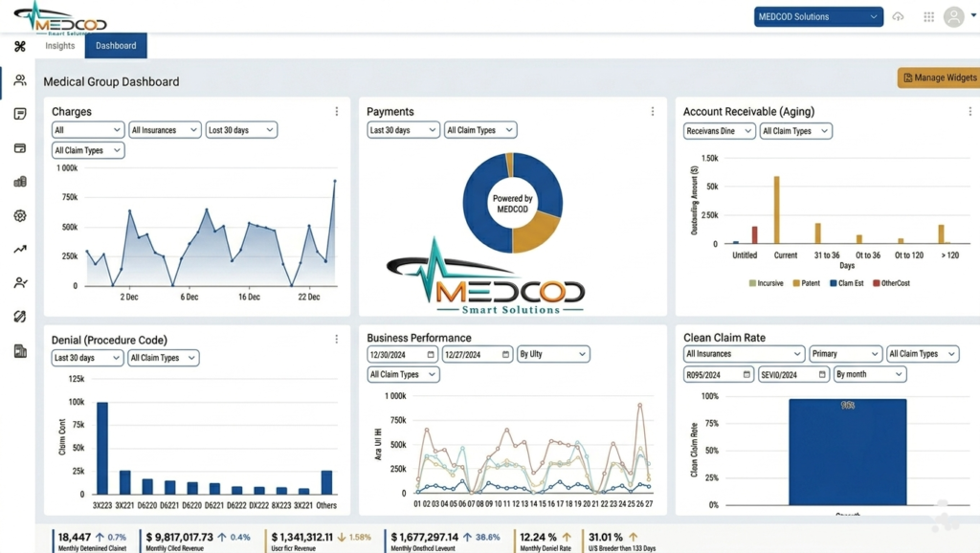Viewport: 980px width, 553px height.
Task: Open By month dropdown in Clean Claim Rate
Action: pos(869,374)
